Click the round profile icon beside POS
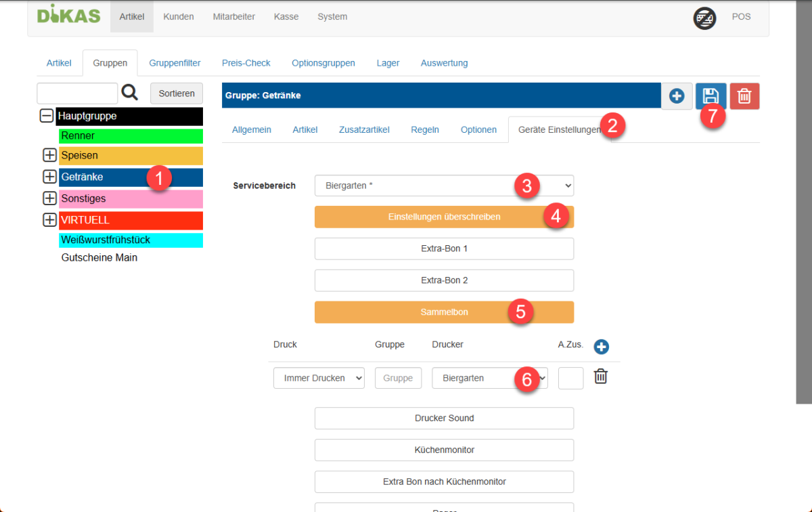The height and width of the screenshot is (512, 812). point(704,17)
